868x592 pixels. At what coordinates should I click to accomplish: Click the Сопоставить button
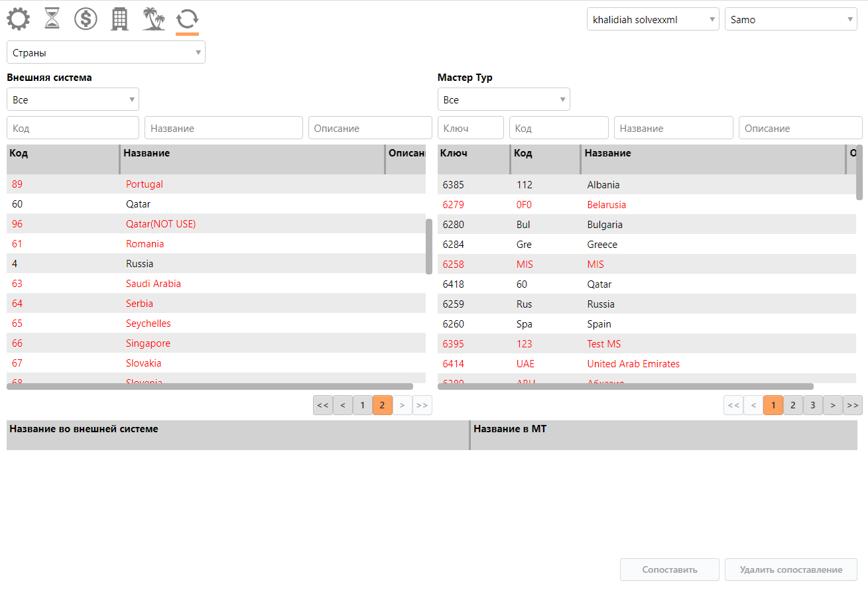(669, 569)
